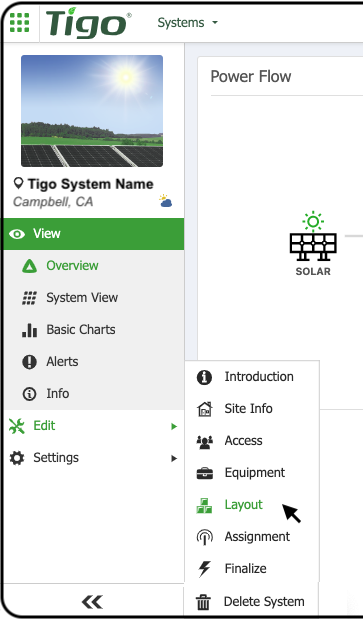Click the Basic Charts bar icon

point(30,330)
